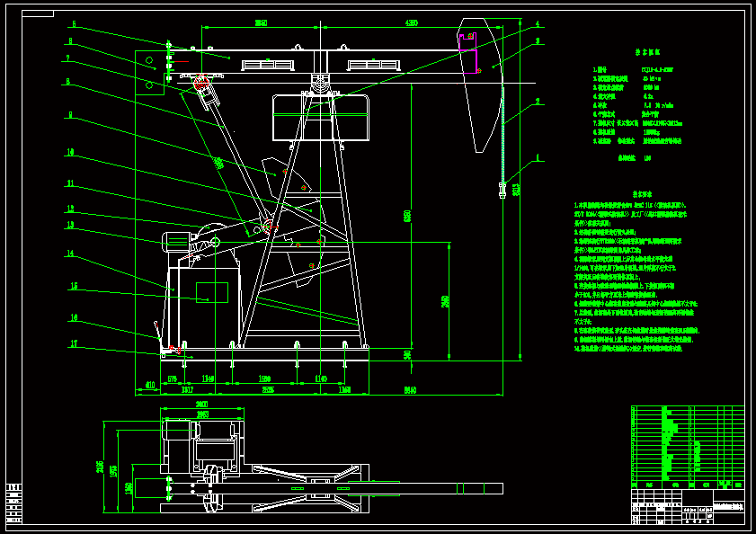
Task: Click part callout number 11
Action: [70, 183]
